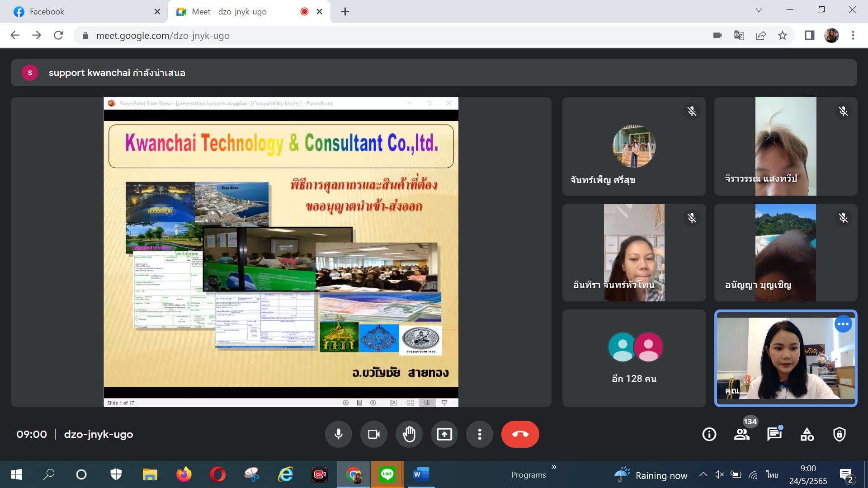The width and height of the screenshot is (868, 488).
Task: Open more options three-dot menu
Action: point(479,434)
